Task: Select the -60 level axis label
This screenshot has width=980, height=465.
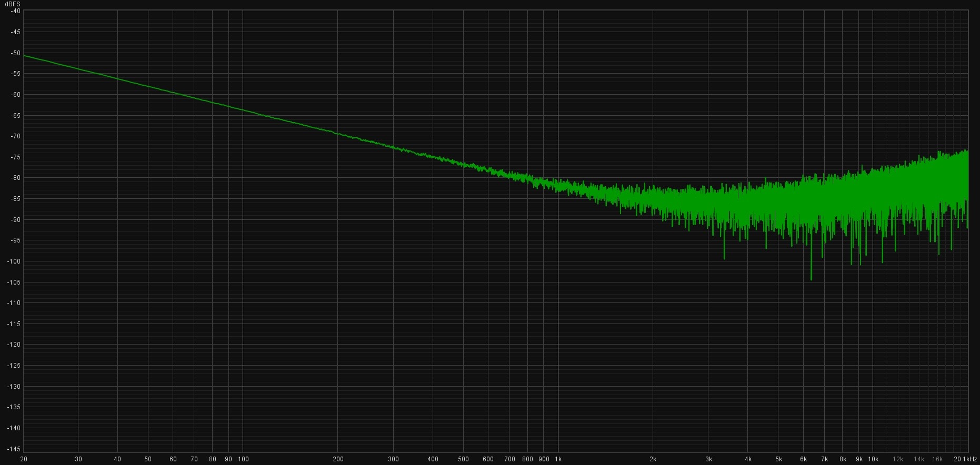Action: coord(15,95)
